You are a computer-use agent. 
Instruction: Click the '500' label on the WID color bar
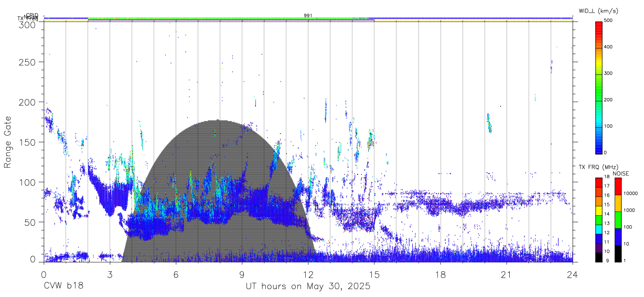[608, 21]
